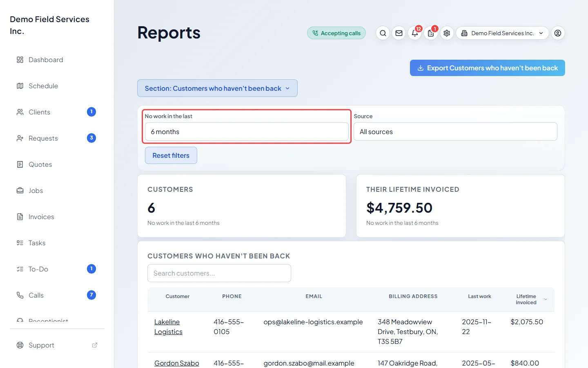Click the gordon.szabo@mail.example email cell
Screen dimensions: 588x368
[309, 363]
